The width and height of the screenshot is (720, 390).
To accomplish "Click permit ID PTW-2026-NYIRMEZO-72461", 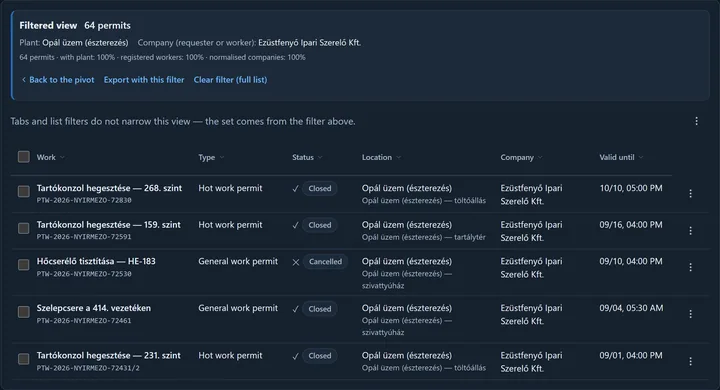I will click(84, 321).
